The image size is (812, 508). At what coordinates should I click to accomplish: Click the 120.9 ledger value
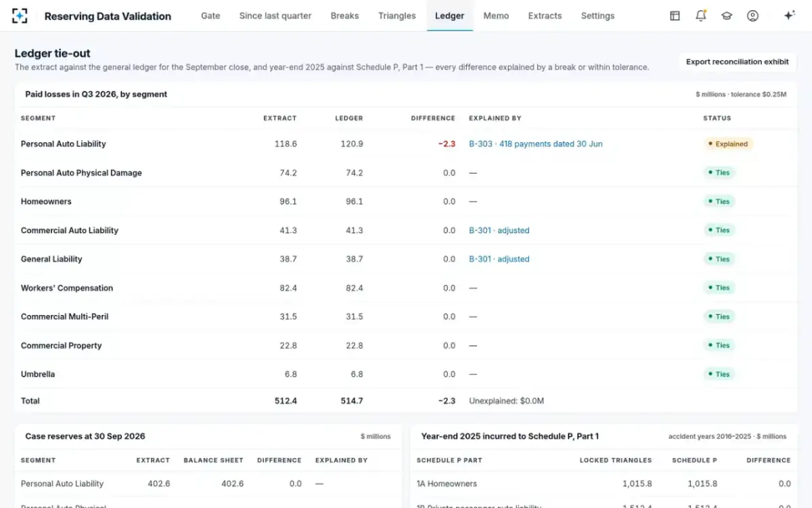[x=352, y=144]
